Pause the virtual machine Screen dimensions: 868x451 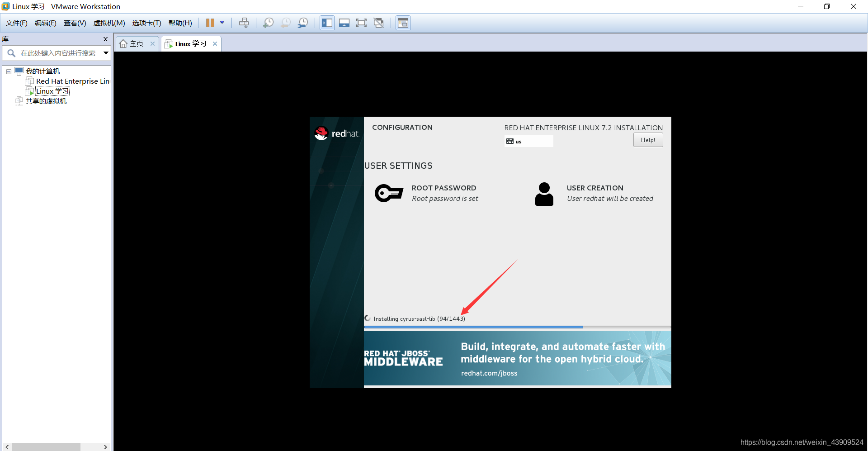point(210,23)
